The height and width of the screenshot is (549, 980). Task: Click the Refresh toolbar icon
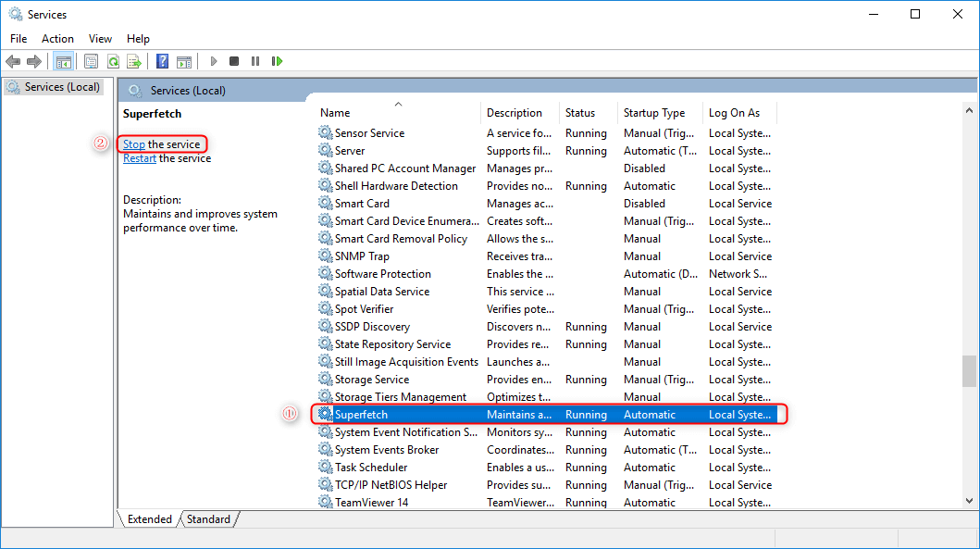[x=113, y=61]
